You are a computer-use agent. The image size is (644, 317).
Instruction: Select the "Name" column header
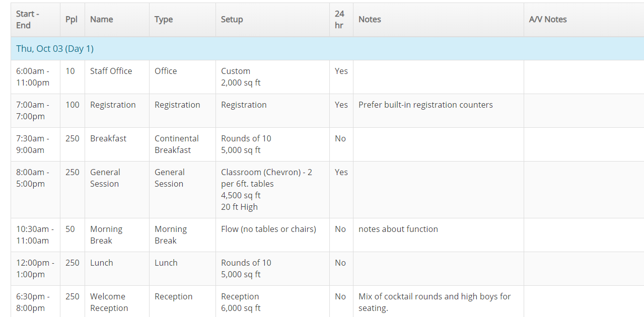point(102,20)
